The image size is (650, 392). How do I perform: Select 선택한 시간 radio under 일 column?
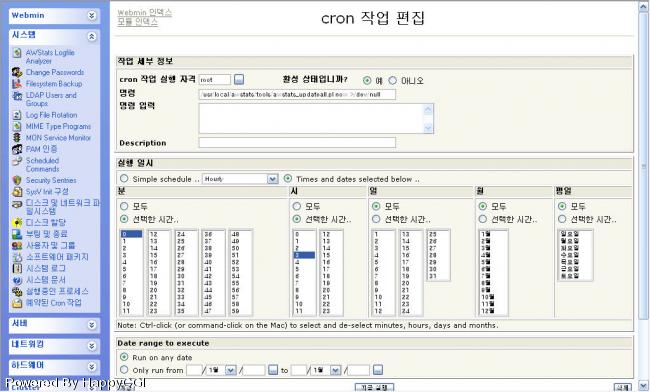click(x=376, y=218)
